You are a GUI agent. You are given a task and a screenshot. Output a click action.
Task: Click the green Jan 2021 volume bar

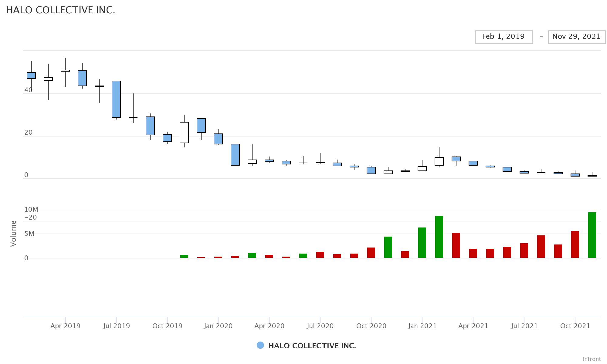pyautogui.click(x=422, y=243)
